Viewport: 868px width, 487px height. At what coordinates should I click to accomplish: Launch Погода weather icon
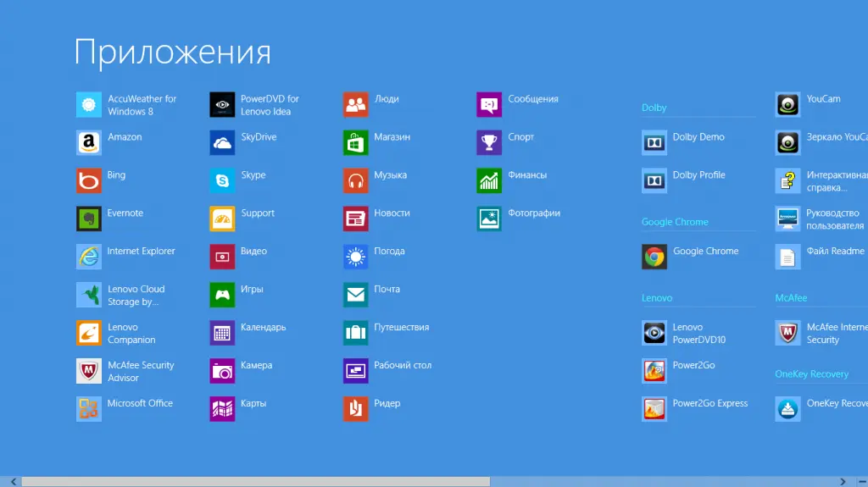pos(355,257)
